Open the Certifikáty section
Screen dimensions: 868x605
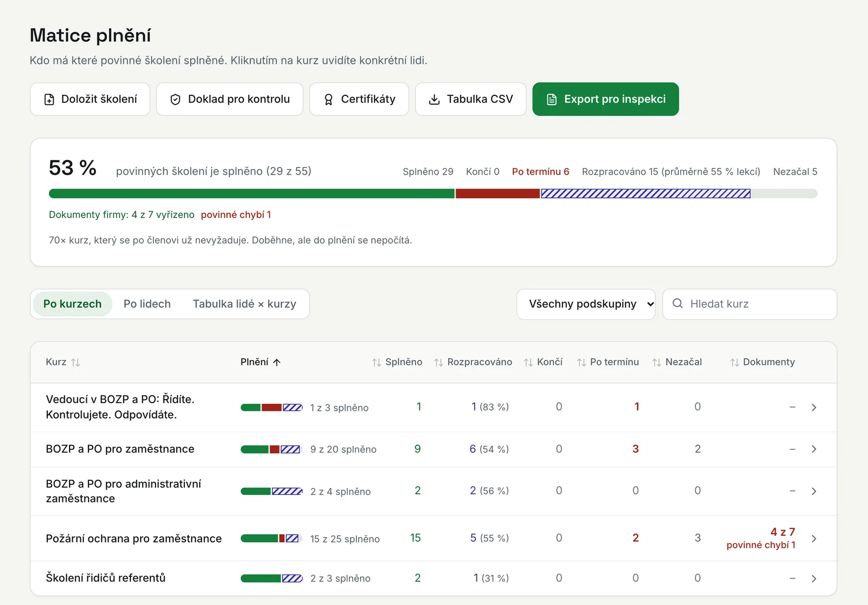tap(359, 99)
